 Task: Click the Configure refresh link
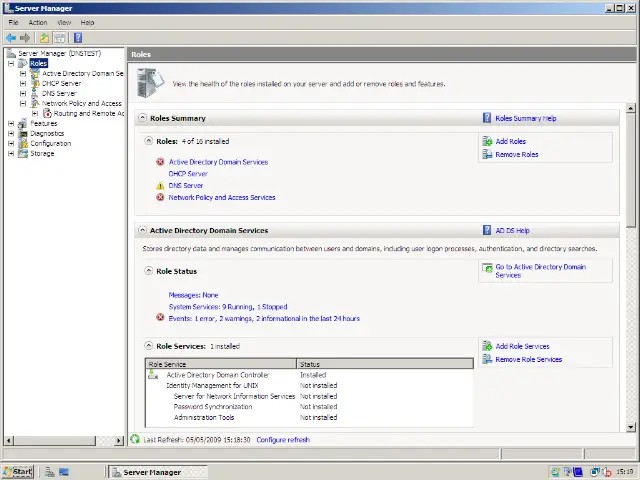[283, 440]
